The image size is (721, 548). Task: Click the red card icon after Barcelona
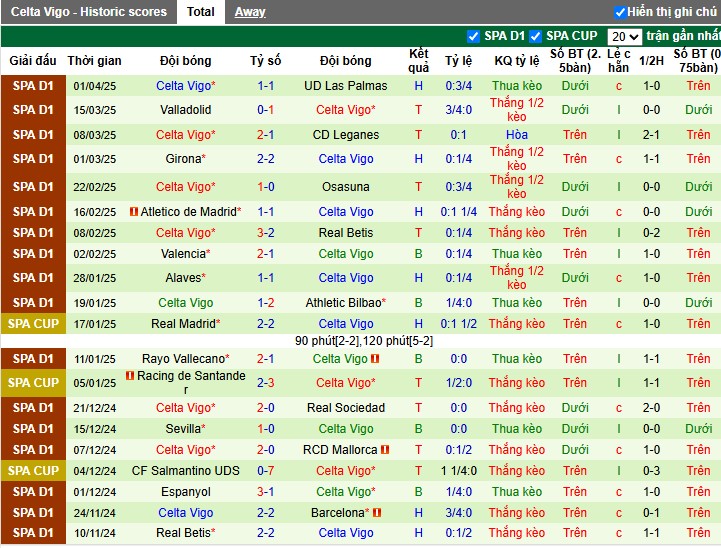point(377,512)
